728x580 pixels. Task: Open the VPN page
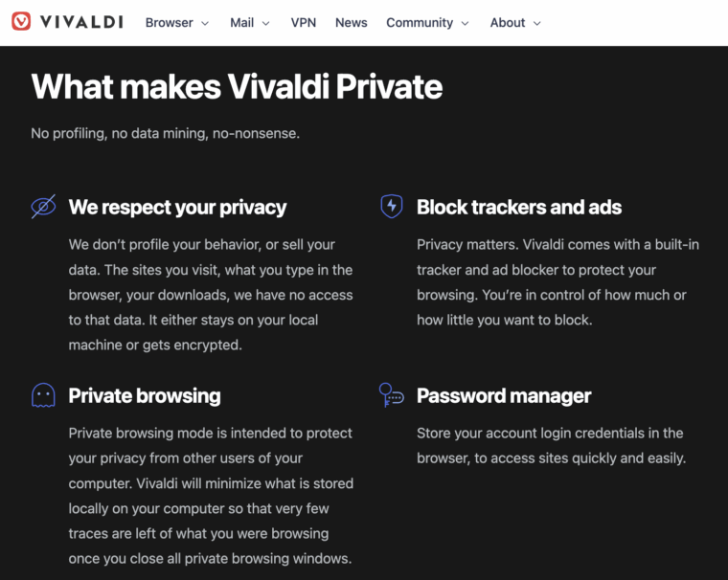tap(304, 22)
